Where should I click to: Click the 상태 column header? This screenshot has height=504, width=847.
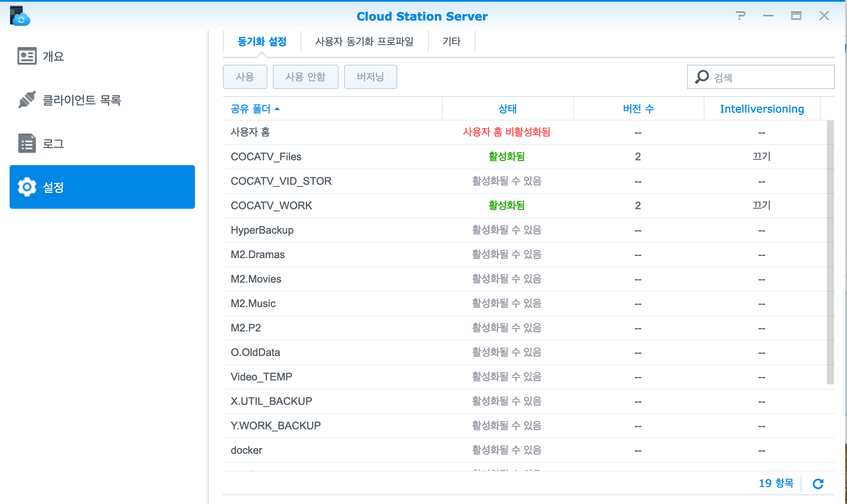click(x=507, y=109)
